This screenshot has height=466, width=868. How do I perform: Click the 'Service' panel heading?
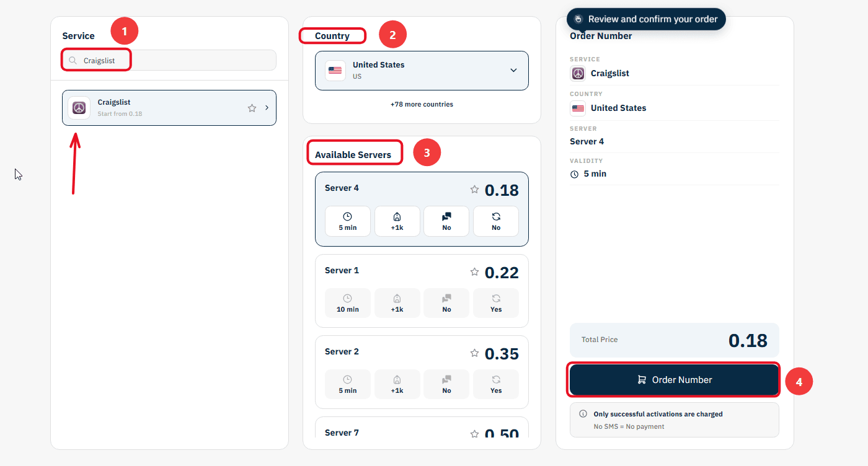coord(79,36)
